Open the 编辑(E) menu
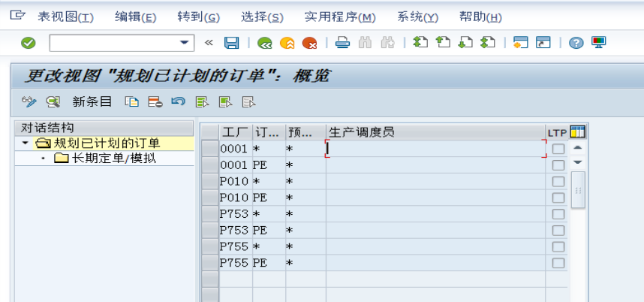This screenshot has width=644, height=302. click(x=135, y=17)
